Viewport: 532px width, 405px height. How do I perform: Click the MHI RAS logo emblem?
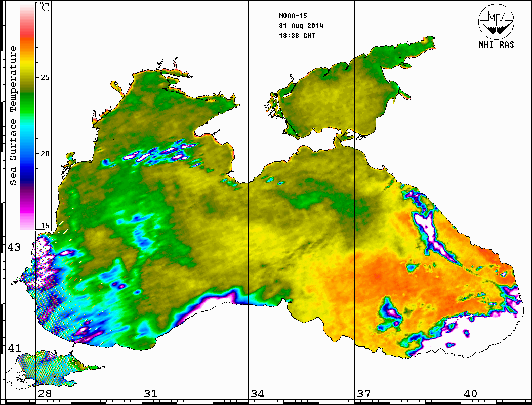[x=497, y=21]
